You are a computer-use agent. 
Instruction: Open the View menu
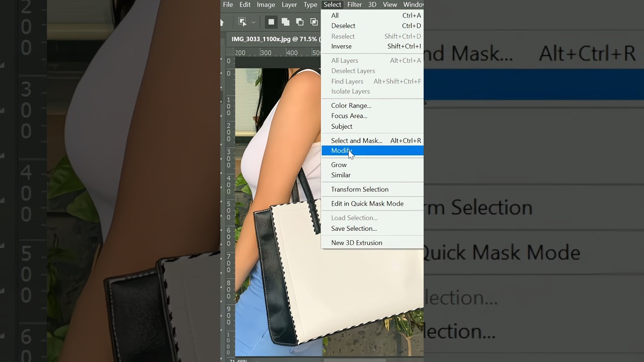pos(390,5)
